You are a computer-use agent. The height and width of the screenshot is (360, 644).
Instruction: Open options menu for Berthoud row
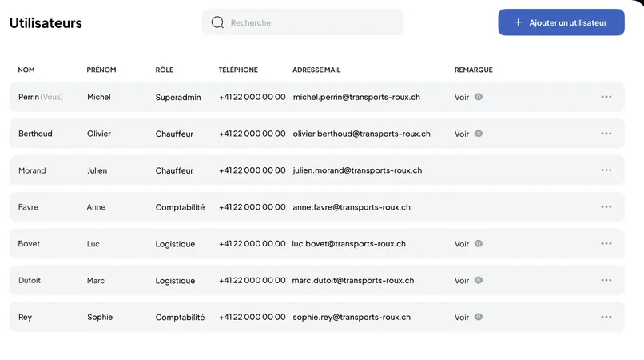pyautogui.click(x=606, y=134)
